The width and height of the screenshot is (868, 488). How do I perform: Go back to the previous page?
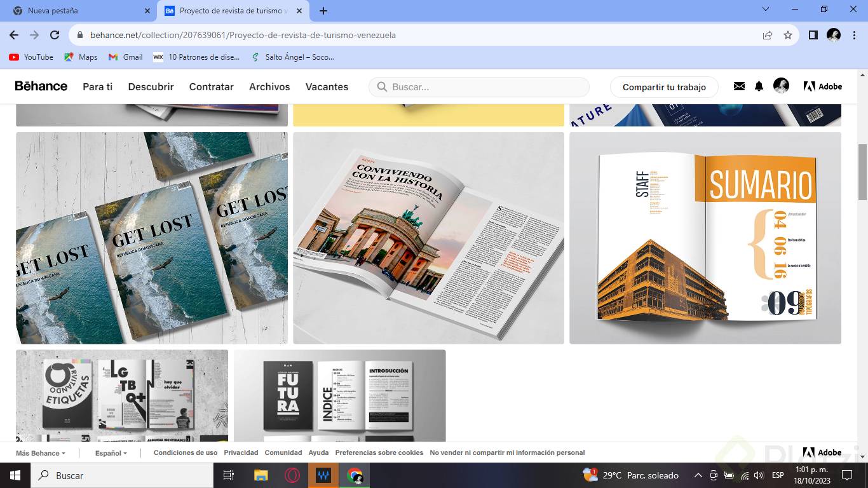point(14,35)
